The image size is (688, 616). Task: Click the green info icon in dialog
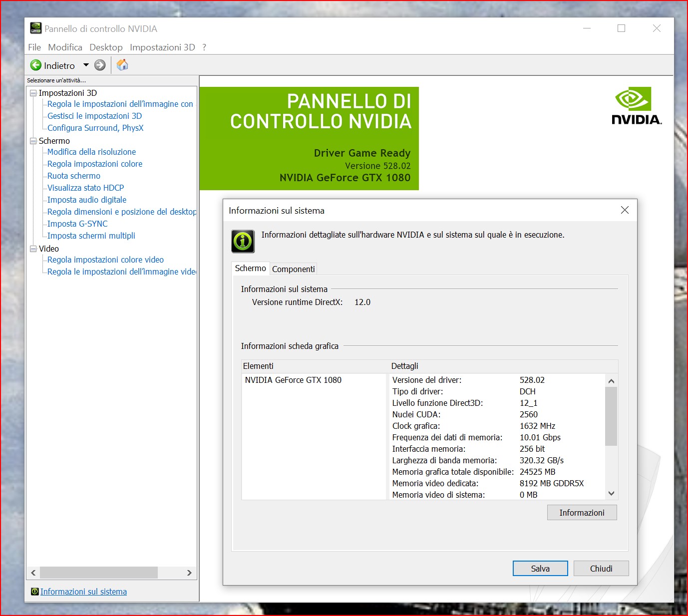pyautogui.click(x=243, y=241)
